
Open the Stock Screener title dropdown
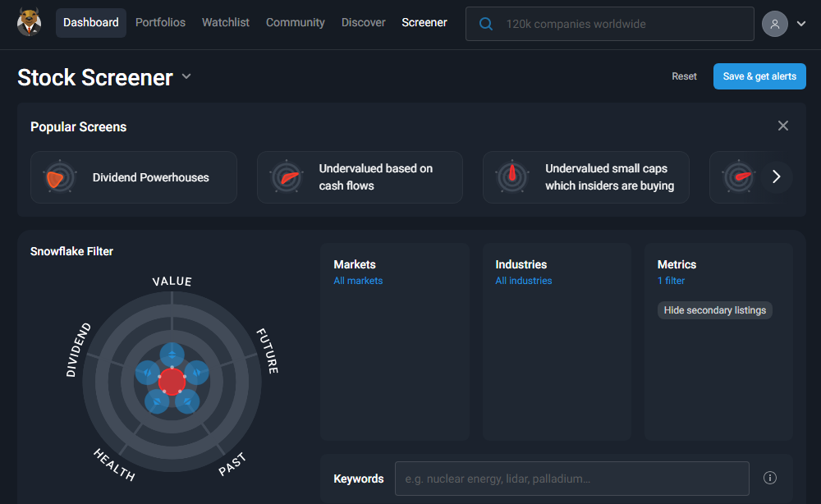(x=186, y=76)
